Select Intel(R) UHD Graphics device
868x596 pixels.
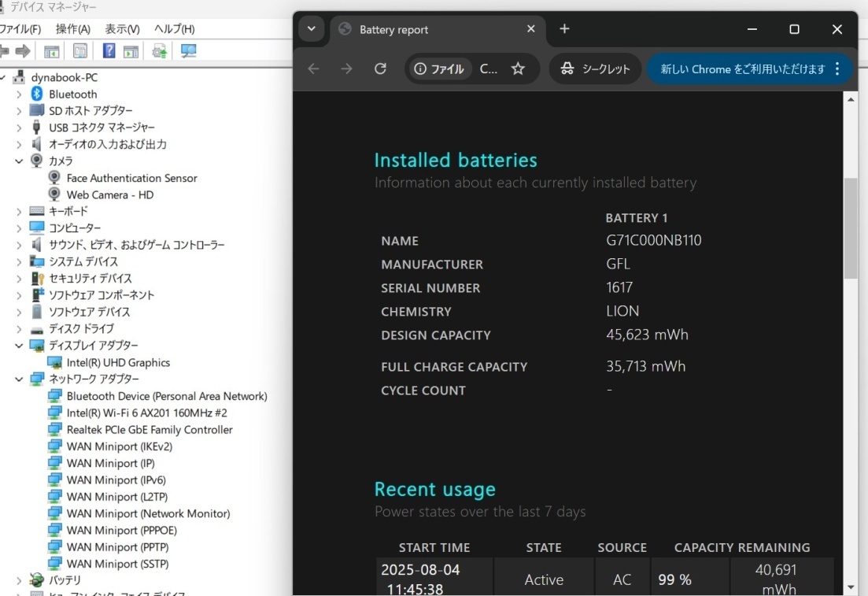[x=118, y=363]
